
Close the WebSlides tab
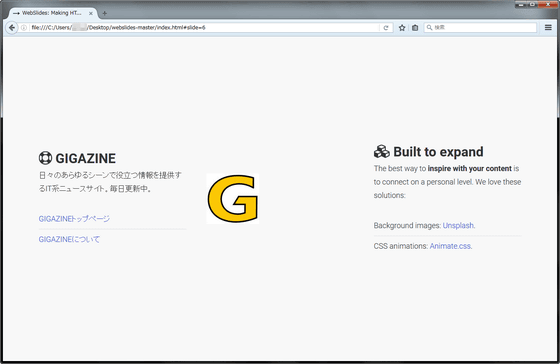pyautogui.click(x=91, y=13)
